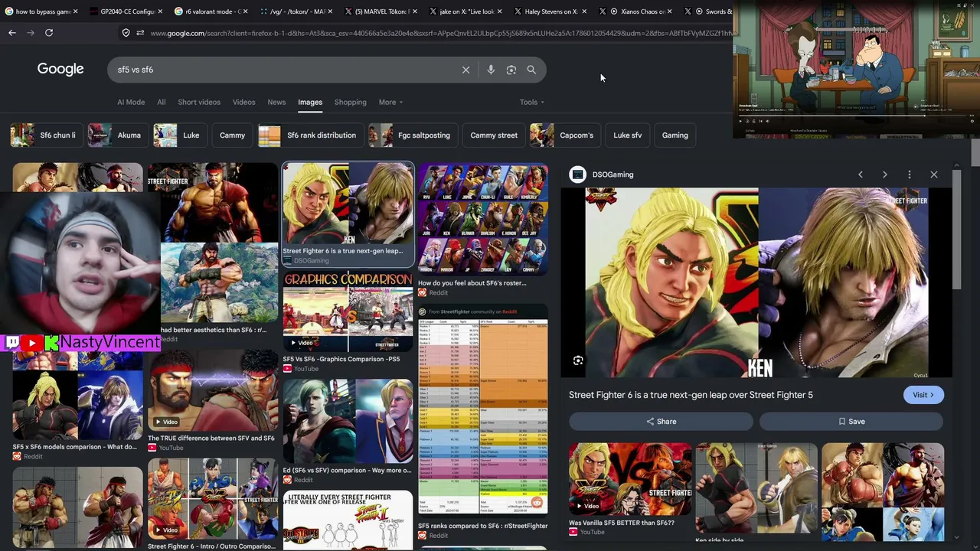980x551 pixels.
Task: Click the Firefox address bar URL
Action: point(440,33)
